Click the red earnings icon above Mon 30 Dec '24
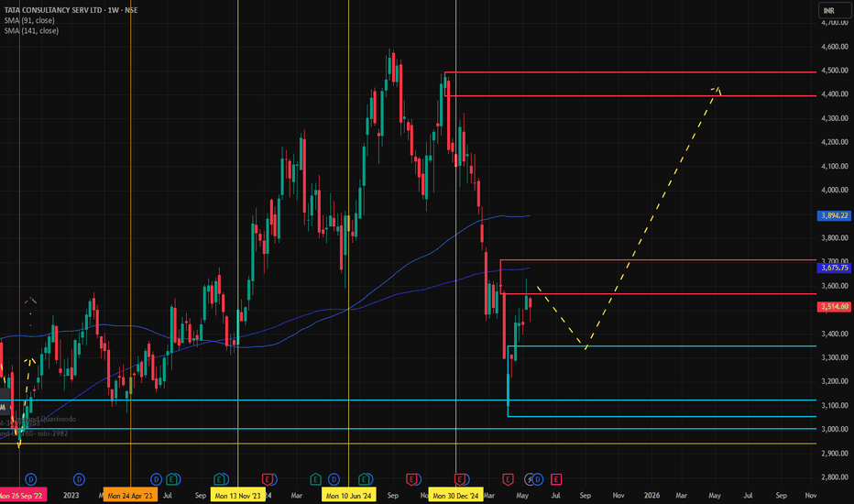This screenshot has width=854, height=504. [460, 479]
